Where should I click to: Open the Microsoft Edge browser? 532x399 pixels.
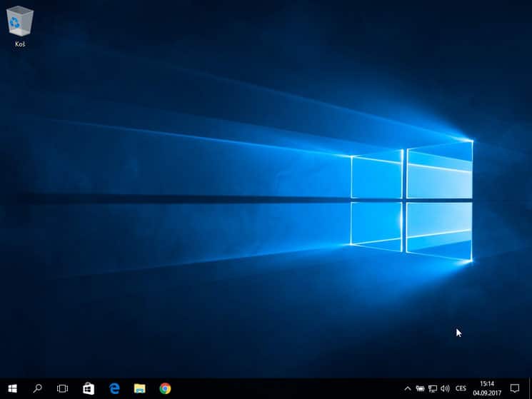click(x=114, y=388)
